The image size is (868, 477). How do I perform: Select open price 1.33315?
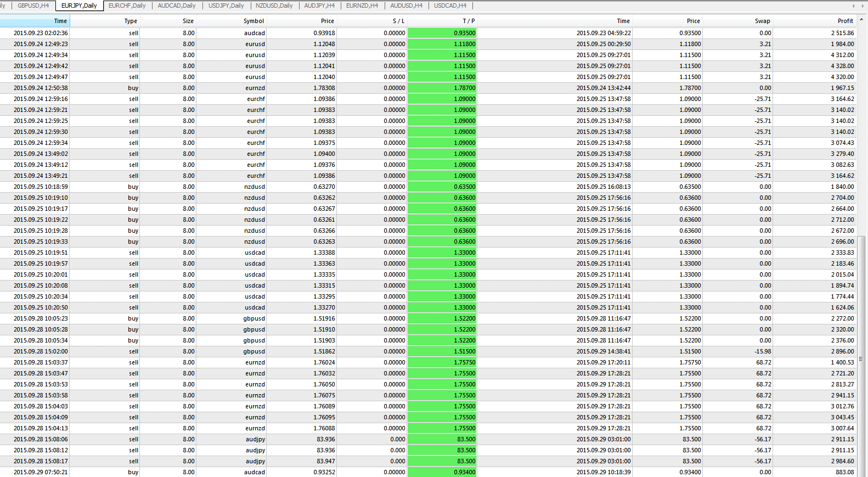point(324,285)
